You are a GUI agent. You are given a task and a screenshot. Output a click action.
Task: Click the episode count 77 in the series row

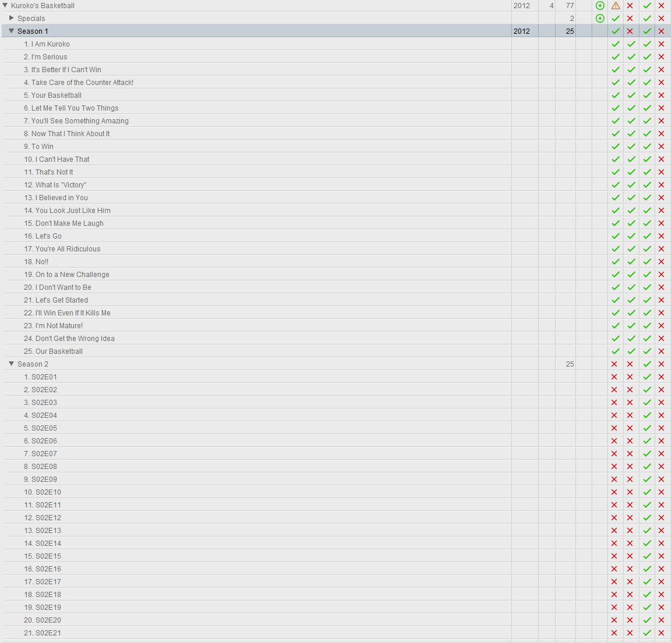[x=570, y=6]
